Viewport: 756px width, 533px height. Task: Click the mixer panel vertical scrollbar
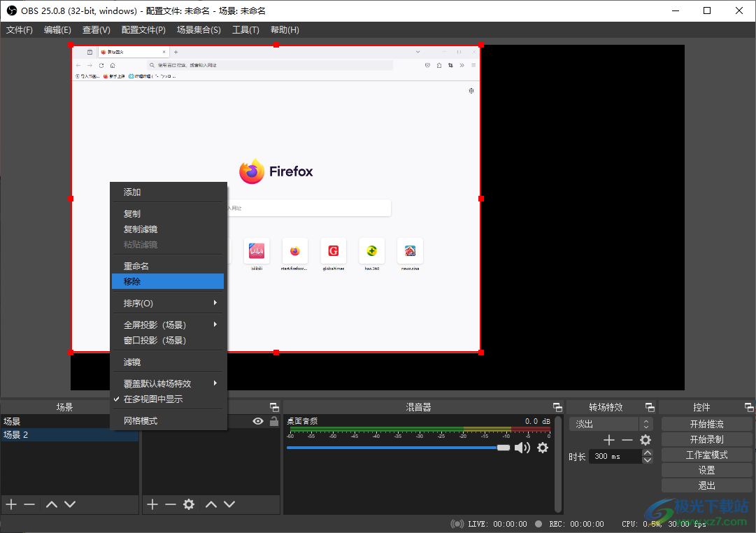(x=558, y=464)
